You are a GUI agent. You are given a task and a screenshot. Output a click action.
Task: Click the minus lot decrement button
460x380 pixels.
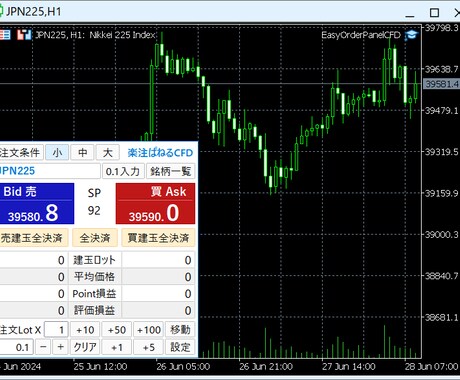tap(43, 347)
